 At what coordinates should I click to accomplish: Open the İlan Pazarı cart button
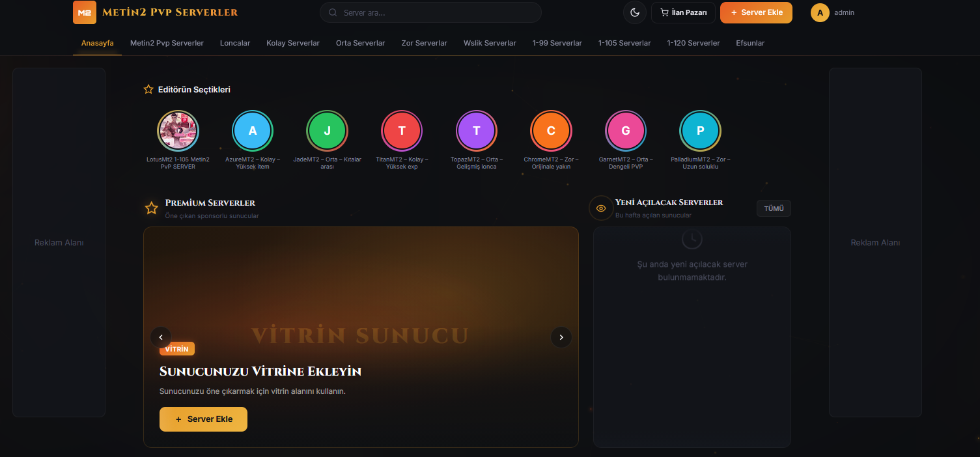683,12
